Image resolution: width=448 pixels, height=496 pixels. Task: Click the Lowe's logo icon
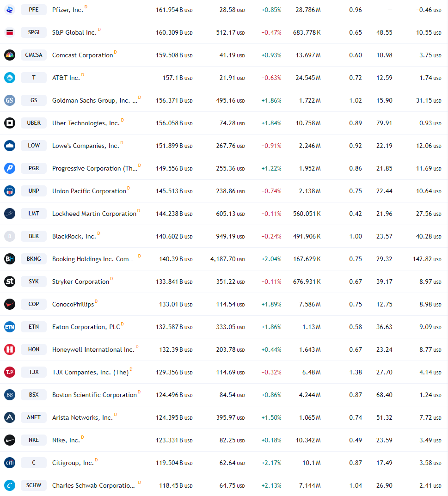click(x=10, y=146)
